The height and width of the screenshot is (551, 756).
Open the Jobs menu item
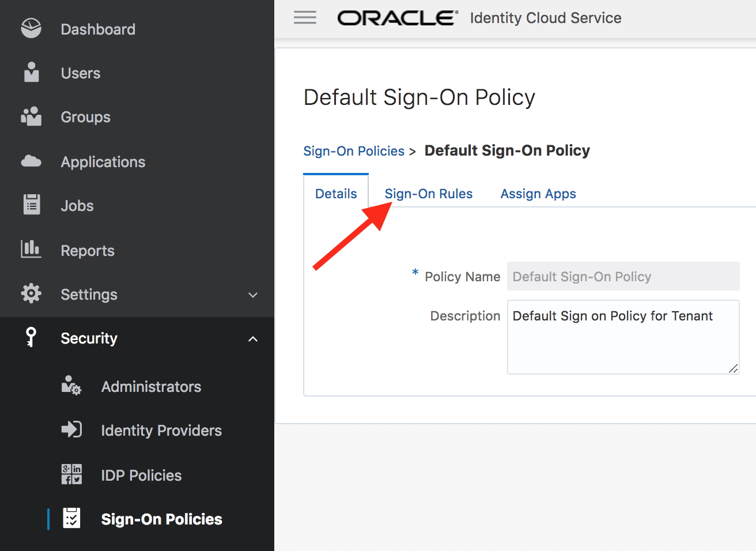click(77, 206)
